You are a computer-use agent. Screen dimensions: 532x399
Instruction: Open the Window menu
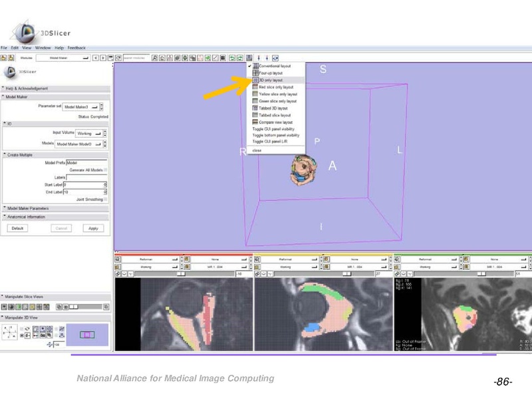click(x=43, y=48)
